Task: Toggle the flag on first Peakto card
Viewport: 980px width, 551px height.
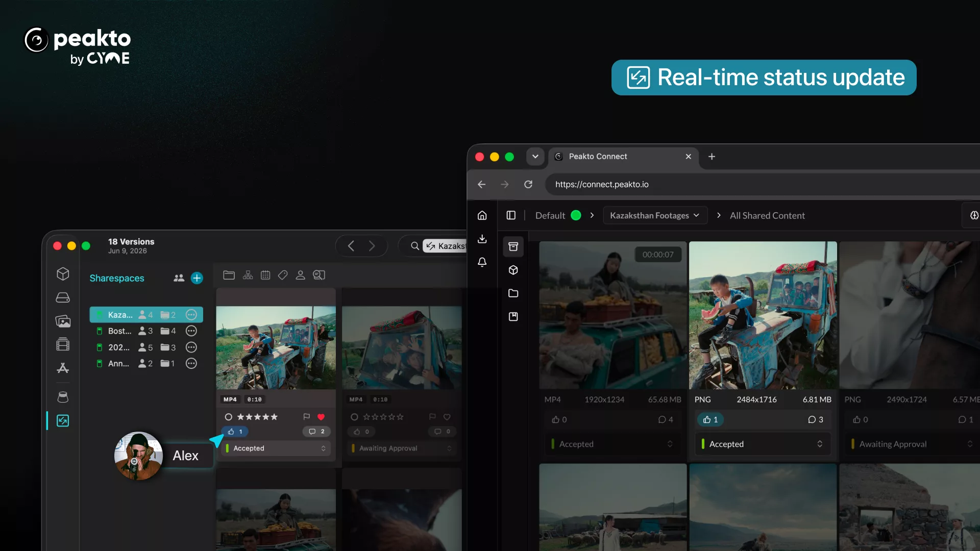Action: [x=307, y=417]
